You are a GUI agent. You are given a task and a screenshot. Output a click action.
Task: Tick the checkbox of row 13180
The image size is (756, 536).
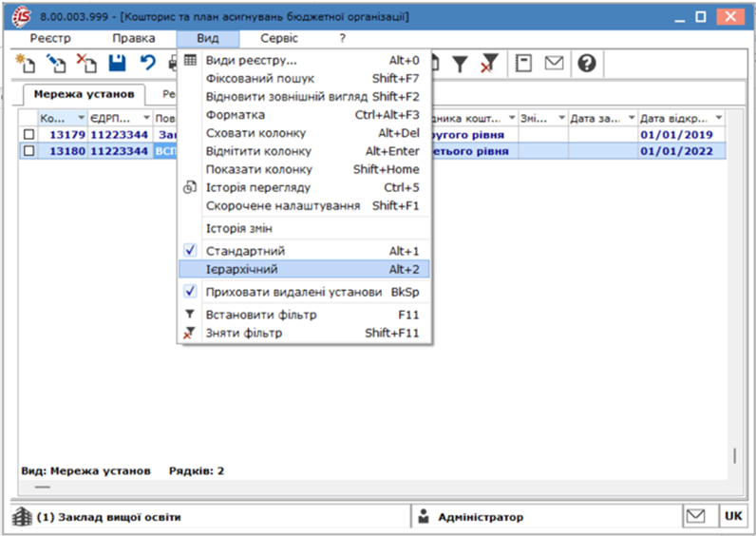pyautogui.click(x=28, y=151)
